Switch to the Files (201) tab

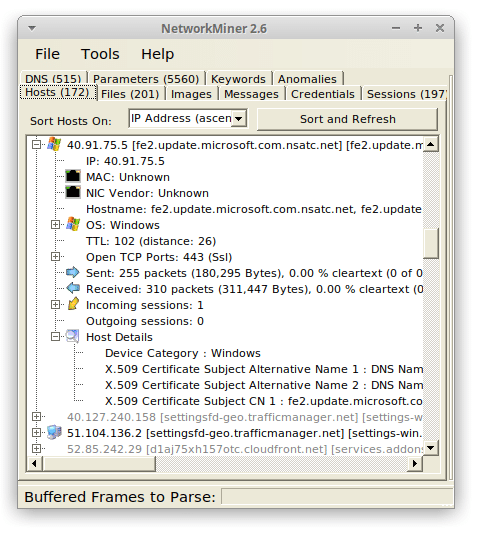point(130,94)
